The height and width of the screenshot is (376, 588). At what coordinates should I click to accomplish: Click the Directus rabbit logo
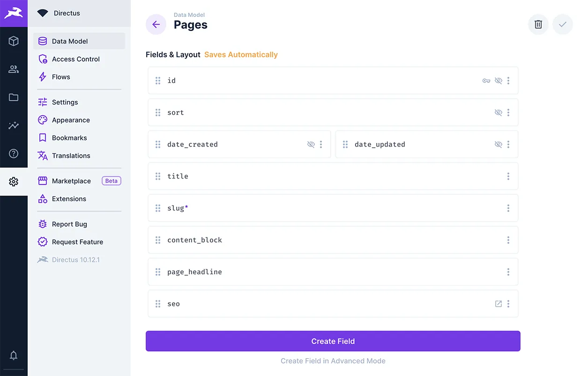14,14
